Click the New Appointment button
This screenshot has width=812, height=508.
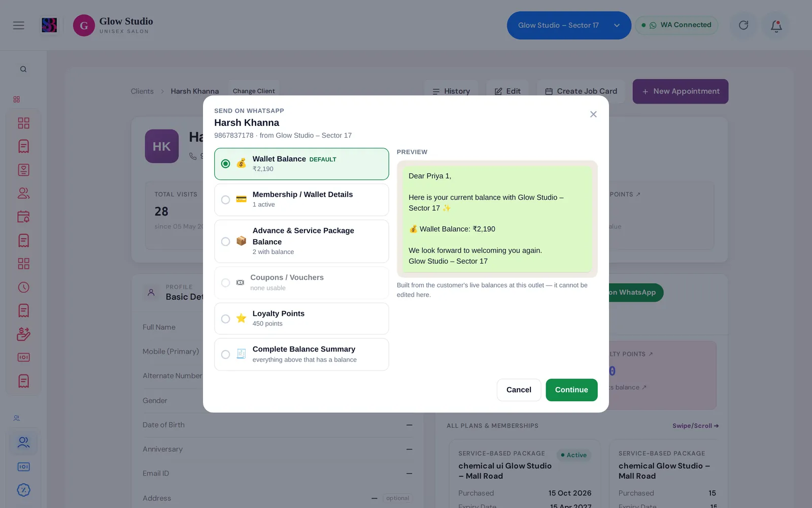[x=680, y=91]
